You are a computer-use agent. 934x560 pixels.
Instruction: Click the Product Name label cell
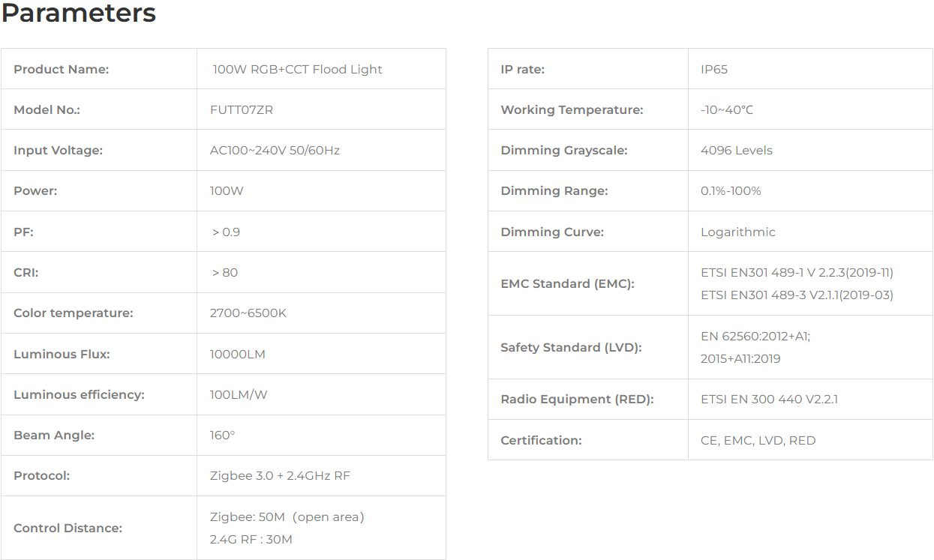(99, 69)
